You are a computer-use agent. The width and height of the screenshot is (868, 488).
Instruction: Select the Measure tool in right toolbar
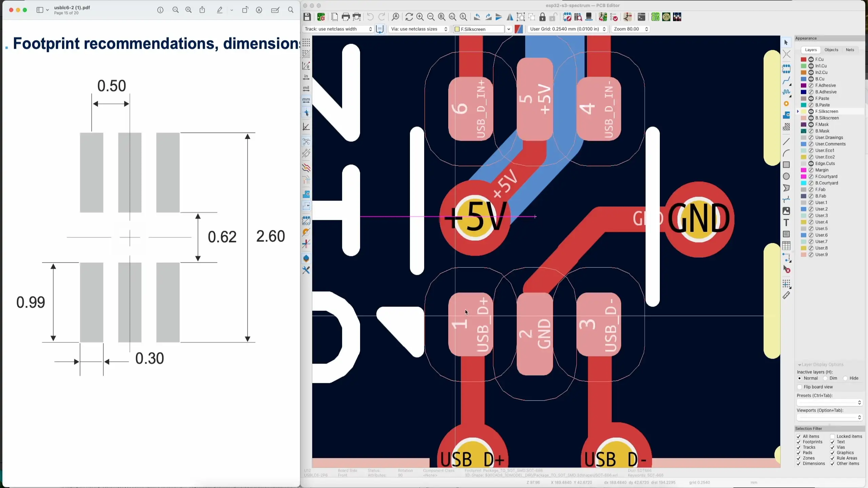pyautogui.click(x=787, y=296)
